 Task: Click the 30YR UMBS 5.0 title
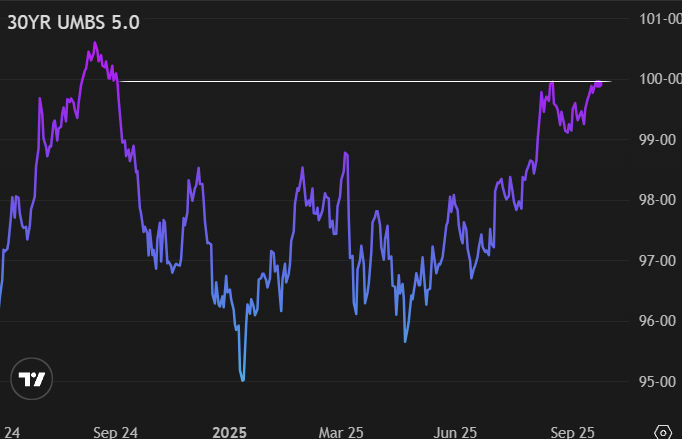(x=72, y=22)
